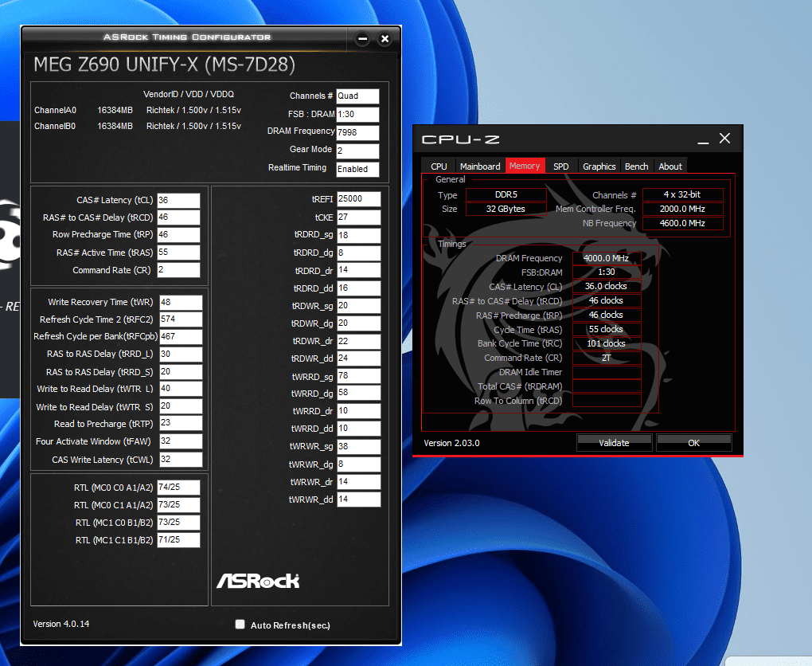Click the tRDWR_dr value field
This screenshot has height=666, width=812.
359,341
